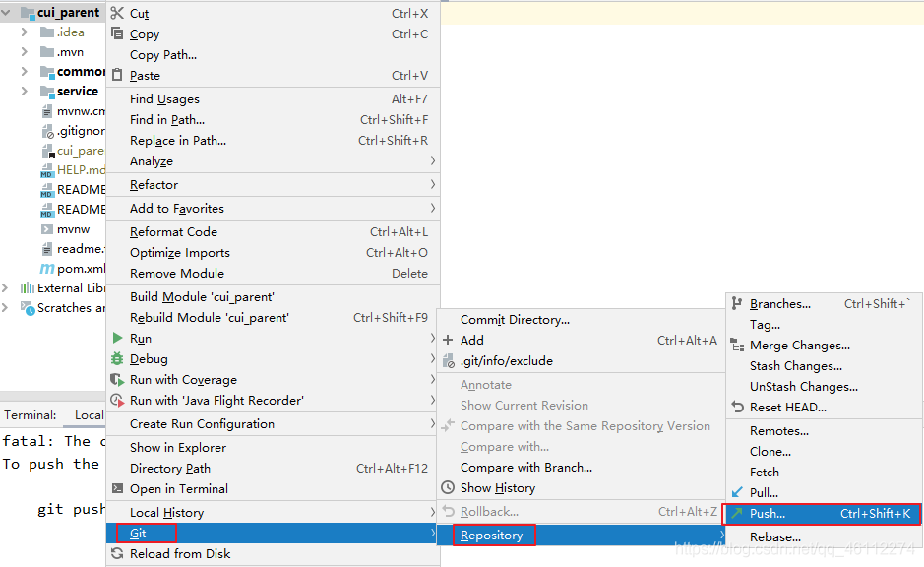Viewport: 924px width, 567px height.
Task: Expand the .mvn folder
Action: click(25, 52)
